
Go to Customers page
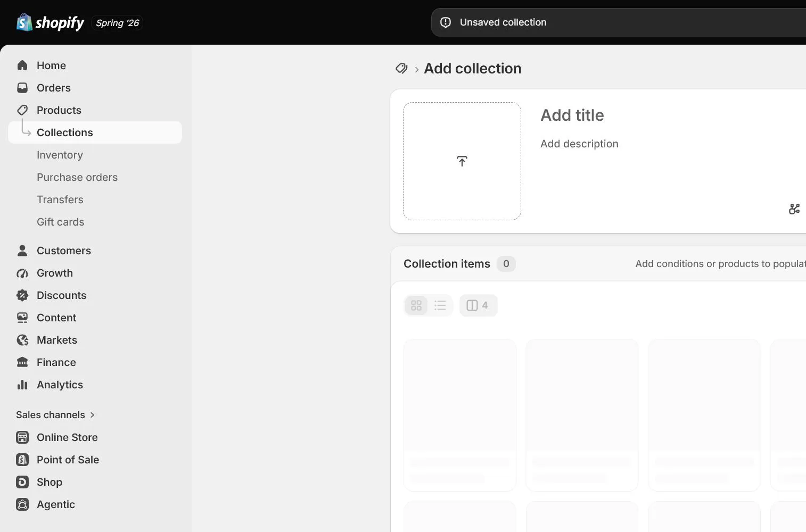(64, 251)
